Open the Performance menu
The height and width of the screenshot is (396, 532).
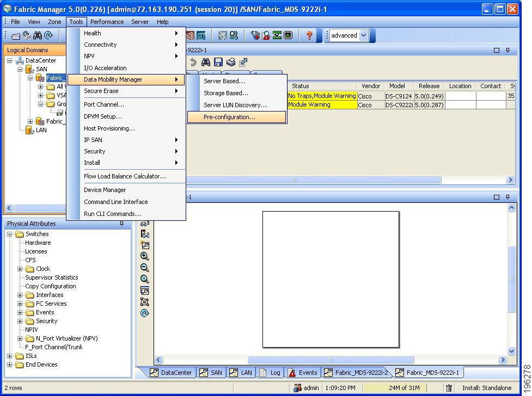[x=107, y=22]
